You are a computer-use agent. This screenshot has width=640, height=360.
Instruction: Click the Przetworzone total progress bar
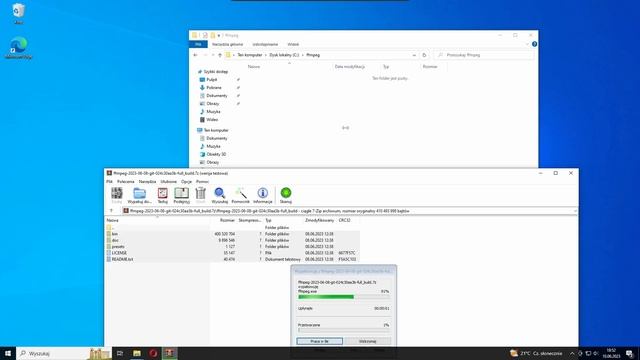click(343, 330)
